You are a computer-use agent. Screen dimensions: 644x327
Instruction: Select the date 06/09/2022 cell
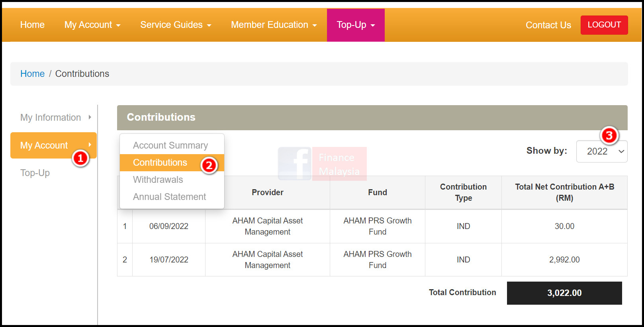[x=169, y=226]
